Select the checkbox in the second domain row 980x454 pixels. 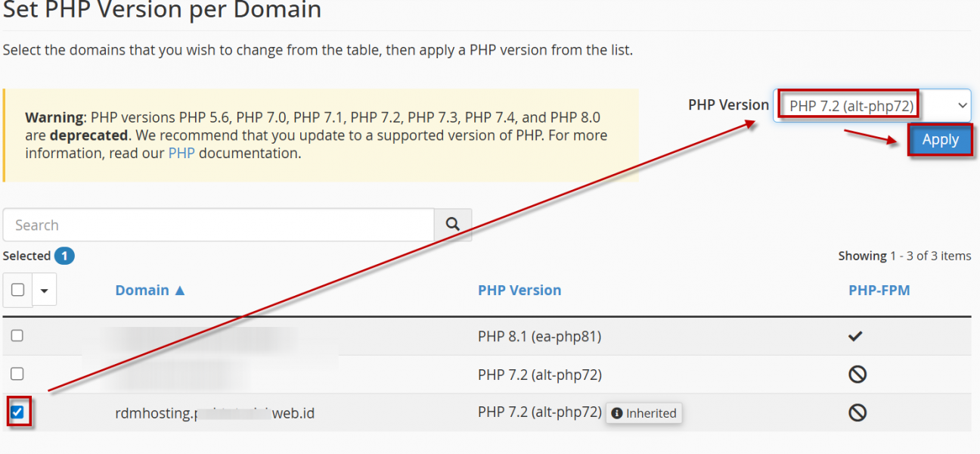click(x=17, y=374)
